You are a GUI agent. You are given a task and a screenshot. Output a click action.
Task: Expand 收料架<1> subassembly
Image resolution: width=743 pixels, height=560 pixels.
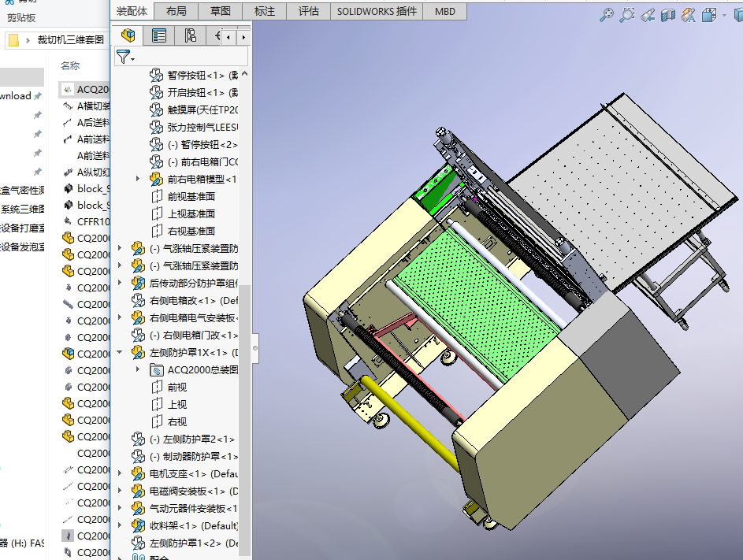point(120,525)
